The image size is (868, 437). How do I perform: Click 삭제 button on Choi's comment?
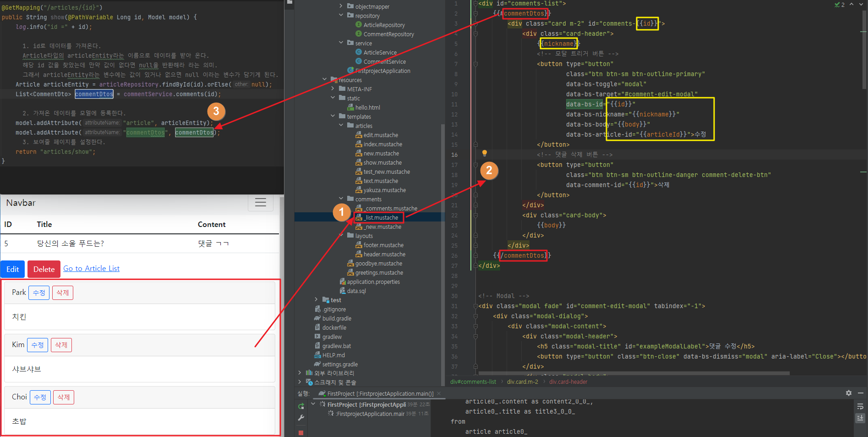[64, 397]
